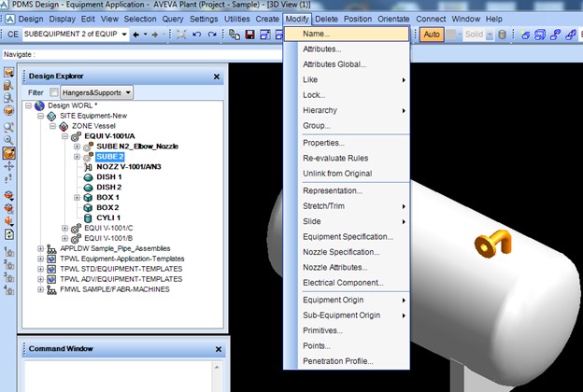Open the Nozzle Specification... menu entry
This screenshot has width=583, height=392.
tap(340, 253)
